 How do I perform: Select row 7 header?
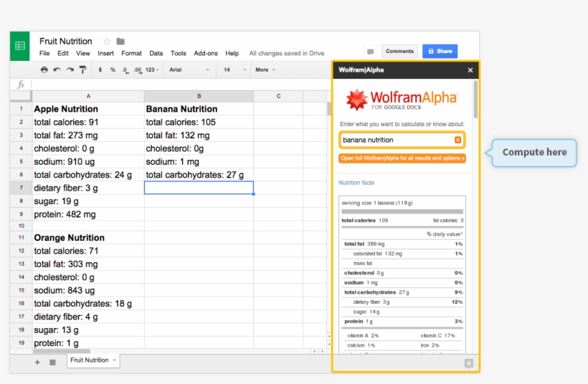click(22, 188)
